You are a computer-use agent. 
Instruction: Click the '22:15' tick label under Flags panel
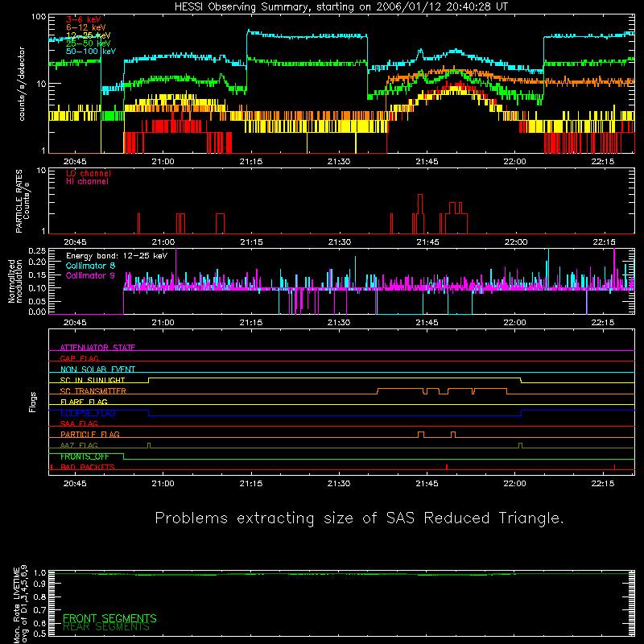(603, 484)
